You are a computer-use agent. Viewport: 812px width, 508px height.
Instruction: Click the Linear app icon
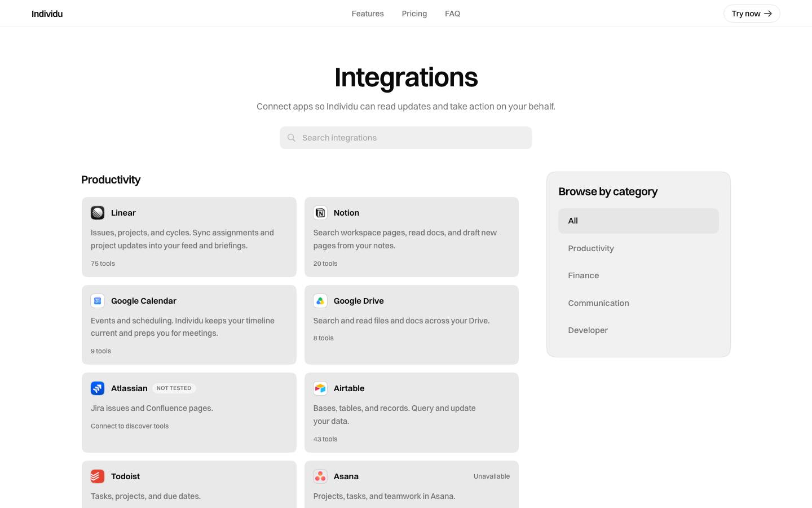(98, 213)
